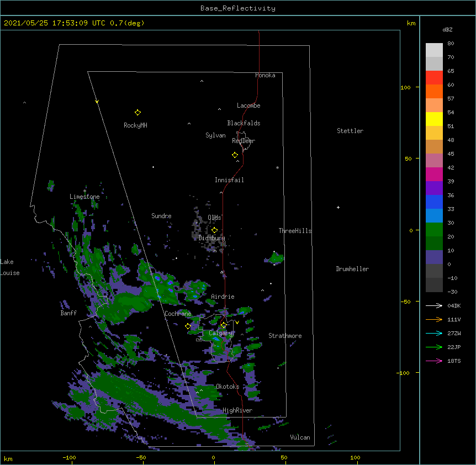Click the ThreeHills city label

point(295,231)
